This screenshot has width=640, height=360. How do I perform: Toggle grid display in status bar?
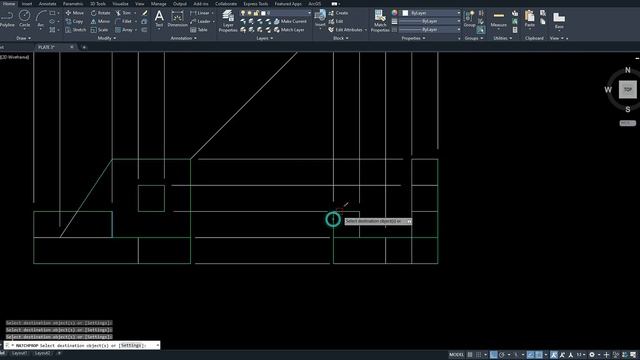click(470, 355)
